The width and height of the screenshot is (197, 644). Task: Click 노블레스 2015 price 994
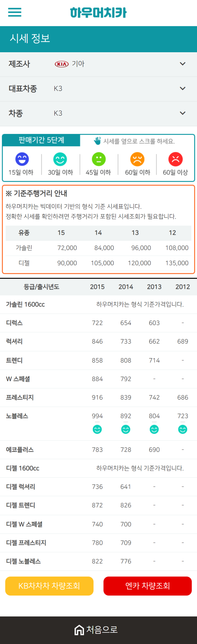(97, 416)
